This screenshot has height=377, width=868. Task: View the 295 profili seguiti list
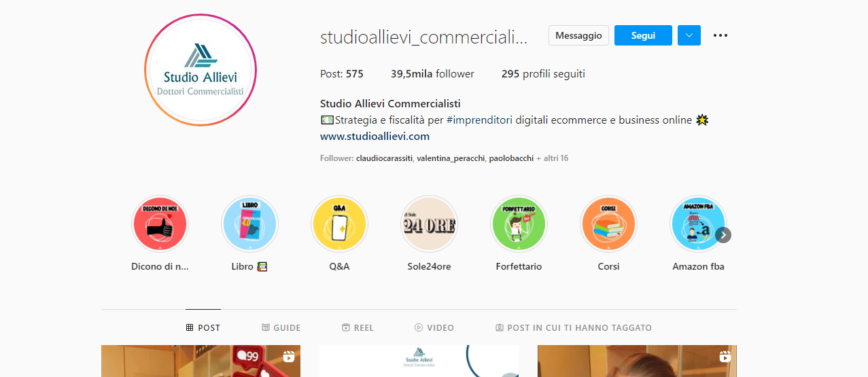pyautogui.click(x=543, y=74)
